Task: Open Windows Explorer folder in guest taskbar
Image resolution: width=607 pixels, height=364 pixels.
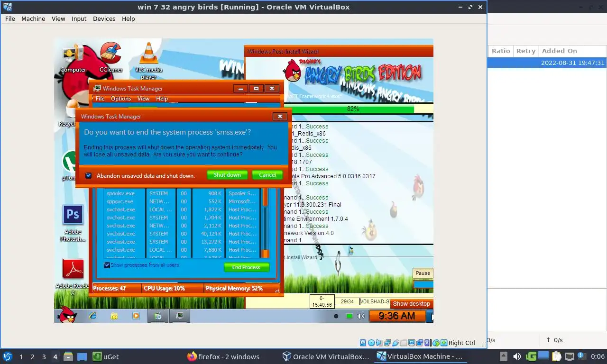Action: click(x=114, y=316)
